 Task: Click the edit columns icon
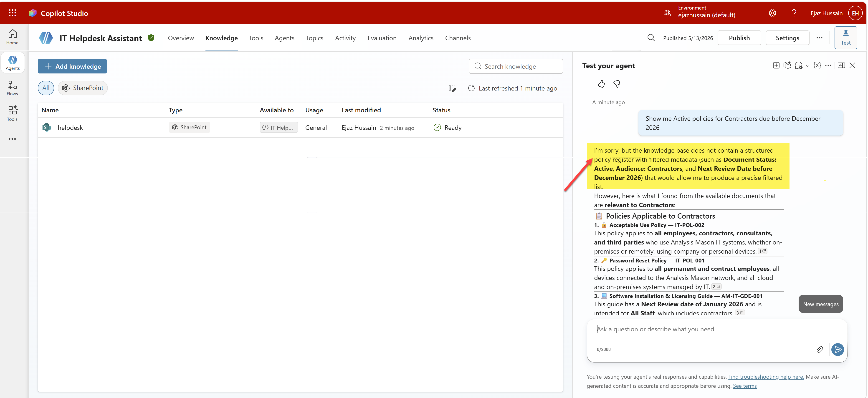click(452, 88)
